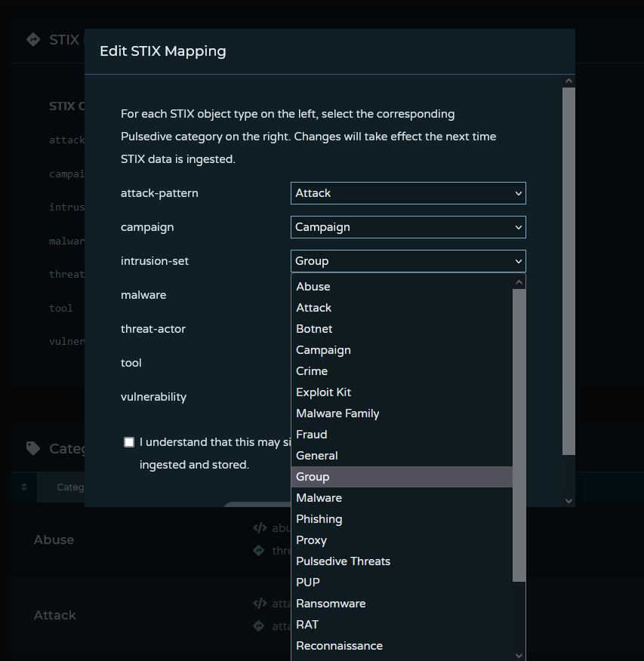
Task: Select Proxy category option
Action: pos(402,540)
